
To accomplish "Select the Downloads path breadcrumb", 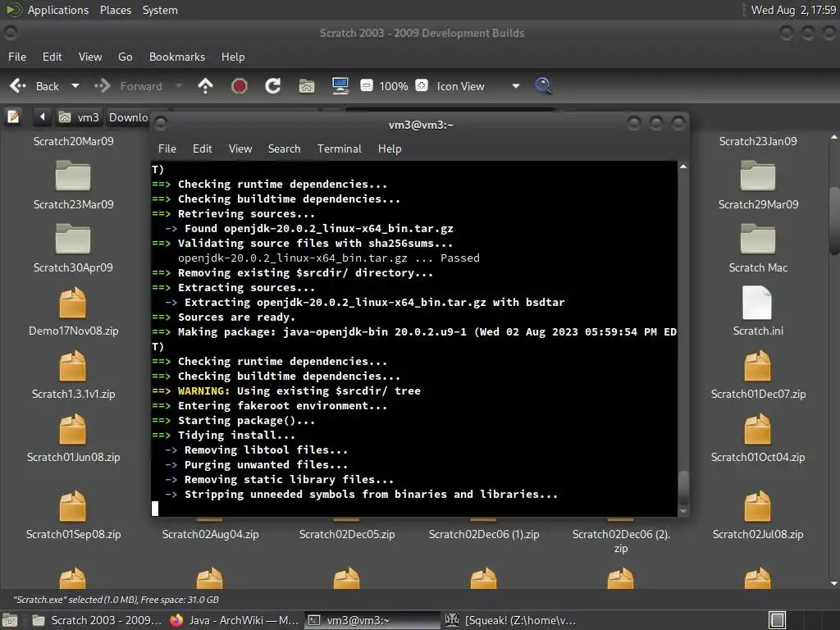I will [129, 117].
